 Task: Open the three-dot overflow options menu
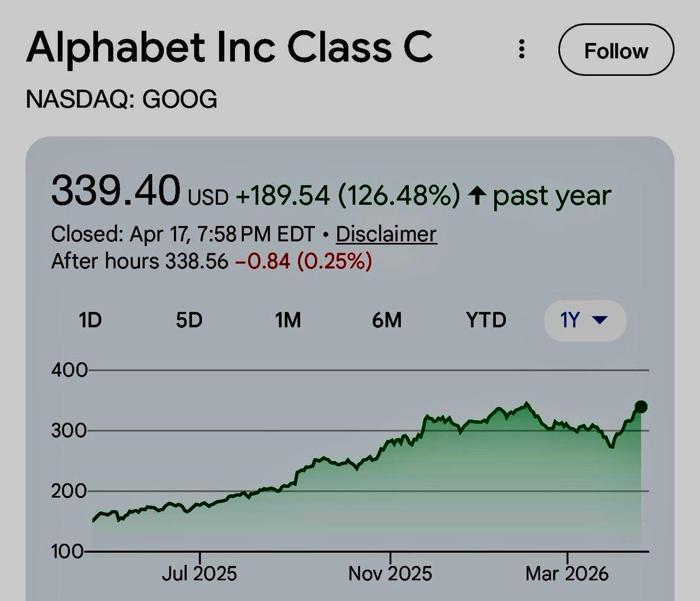[x=522, y=50]
